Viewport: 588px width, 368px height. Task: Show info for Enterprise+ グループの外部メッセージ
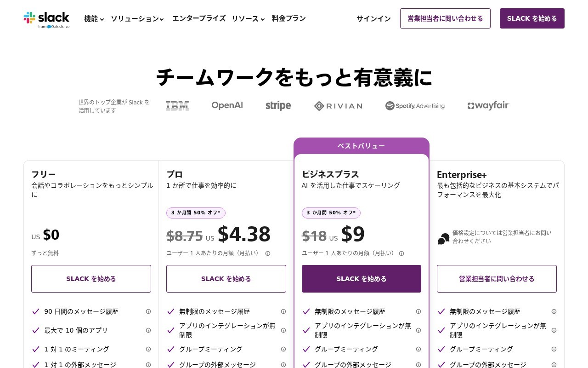point(554,365)
